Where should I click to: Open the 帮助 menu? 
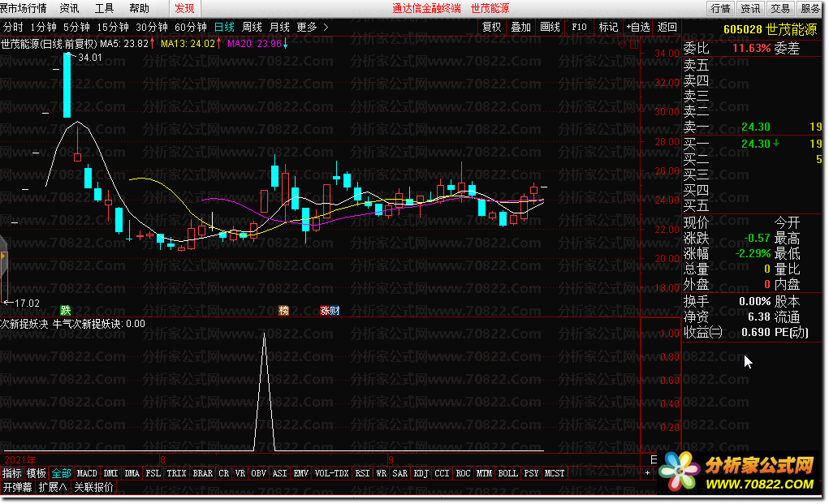pos(139,8)
